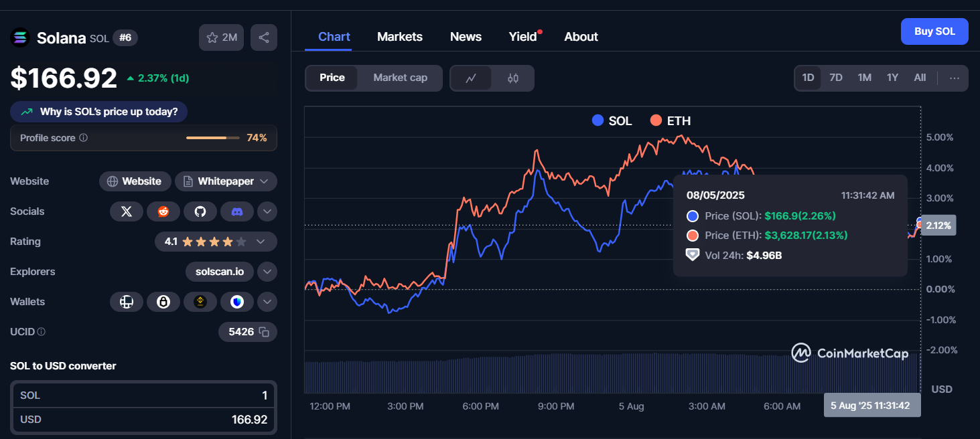The height and width of the screenshot is (439, 980).
Task: Click the #6 rank badge
Action: click(125, 37)
